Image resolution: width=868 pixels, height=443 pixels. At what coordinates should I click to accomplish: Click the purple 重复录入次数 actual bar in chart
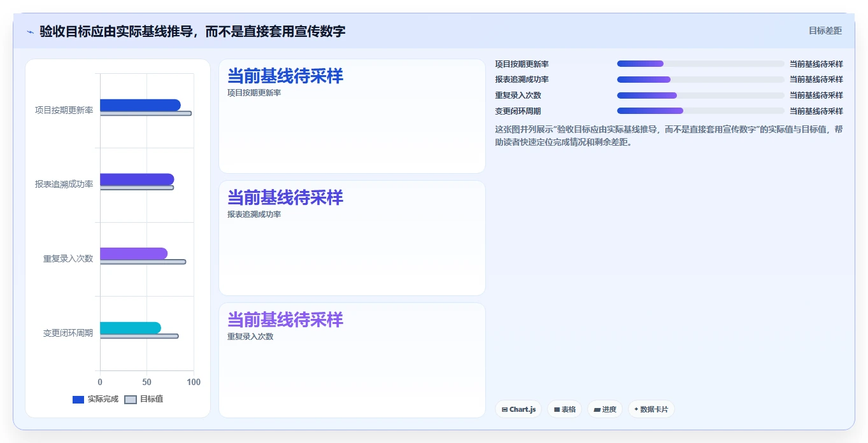pyautogui.click(x=134, y=253)
